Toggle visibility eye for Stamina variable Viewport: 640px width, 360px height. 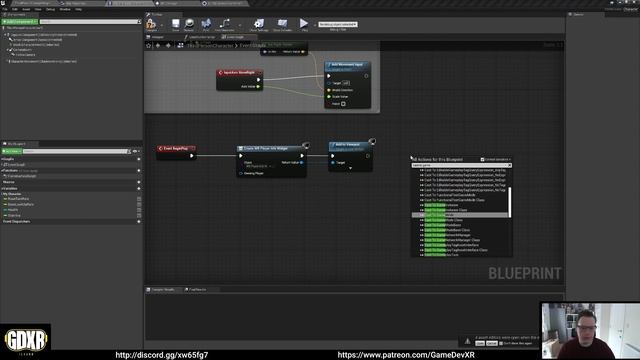point(139,216)
